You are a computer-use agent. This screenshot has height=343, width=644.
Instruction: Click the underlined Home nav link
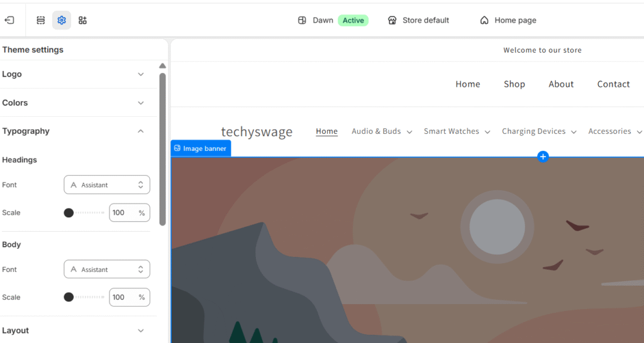[326, 131]
